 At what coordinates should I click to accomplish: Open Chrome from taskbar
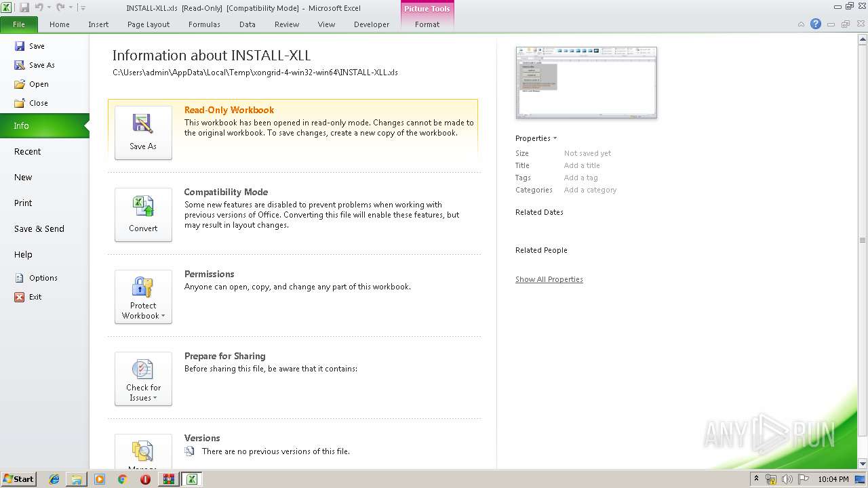click(122, 479)
